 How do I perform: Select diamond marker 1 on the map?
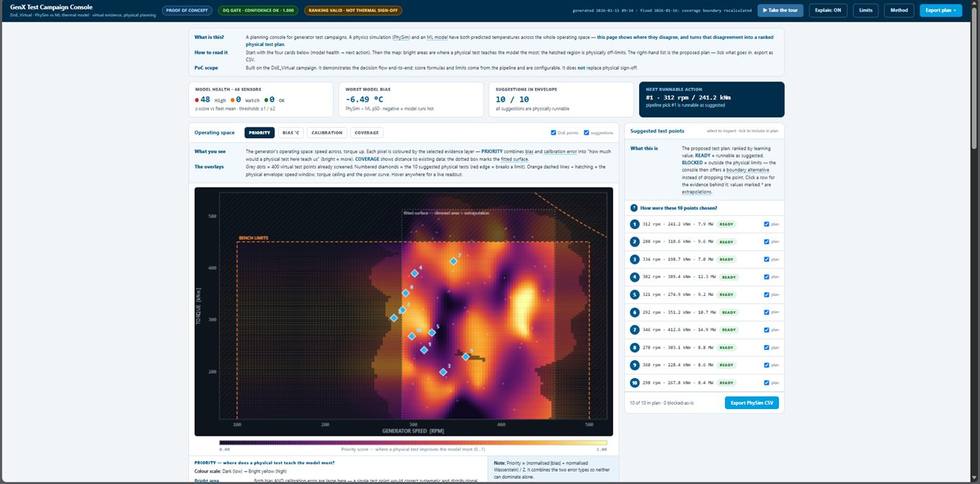pos(424,350)
